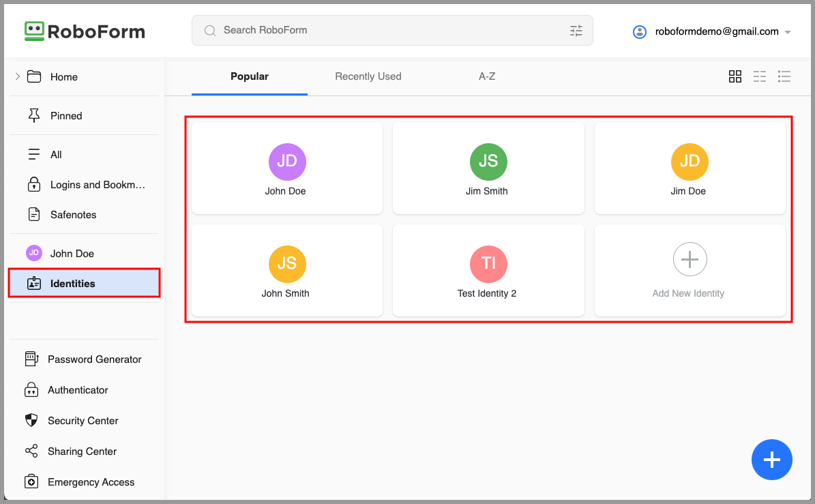The height and width of the screenshot is (504, 815).
Task: Switch to list view icon
Action: pos(784,76)
